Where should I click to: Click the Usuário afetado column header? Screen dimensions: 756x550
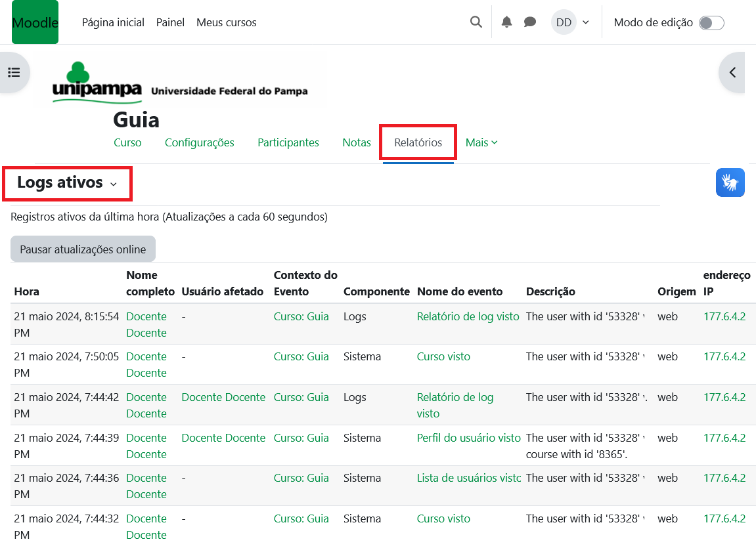click(222, 291)
